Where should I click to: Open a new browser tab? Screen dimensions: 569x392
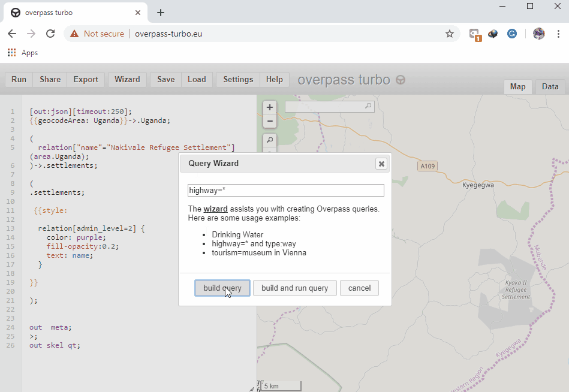point(161,13)
